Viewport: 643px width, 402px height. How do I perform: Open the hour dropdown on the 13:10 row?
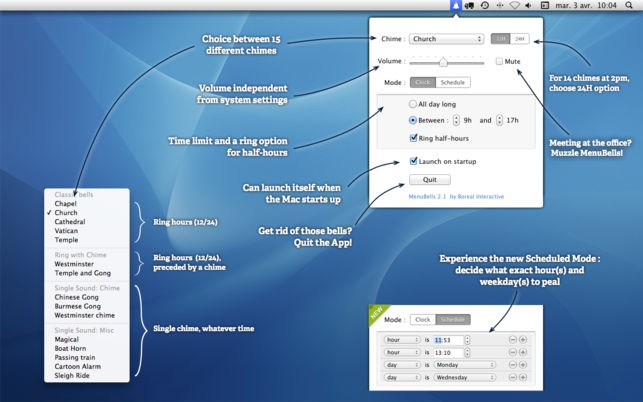coord(402,352)
